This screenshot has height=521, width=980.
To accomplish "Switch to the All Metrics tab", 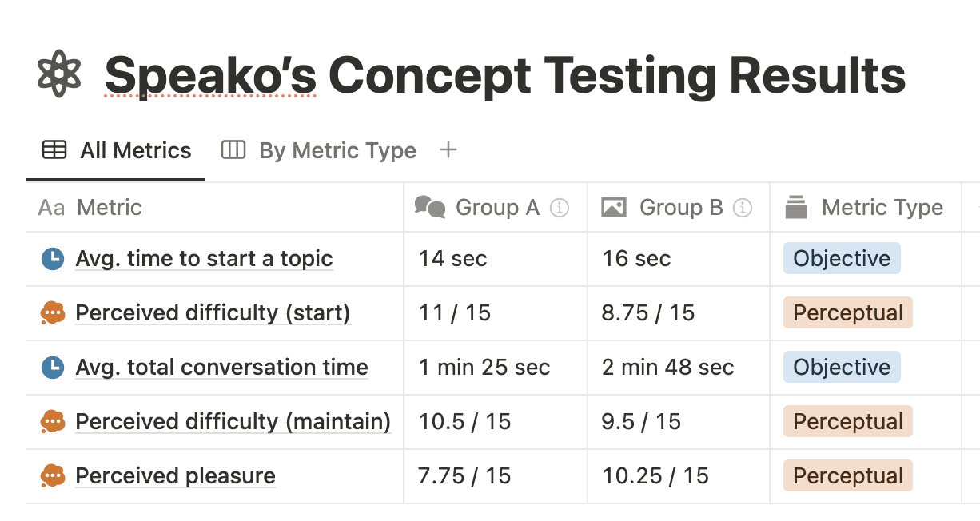I will [x=117, y=150].
